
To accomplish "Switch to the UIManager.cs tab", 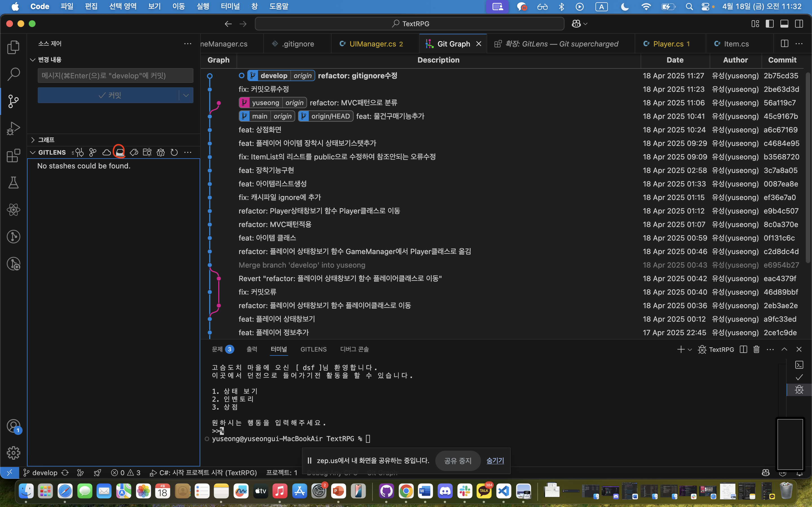I will pyautogui.click(x=372, y=44).
